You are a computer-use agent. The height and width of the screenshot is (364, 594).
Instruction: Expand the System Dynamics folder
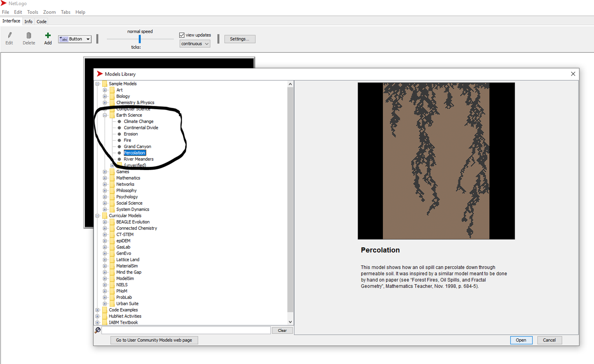(x=105, y=210)
